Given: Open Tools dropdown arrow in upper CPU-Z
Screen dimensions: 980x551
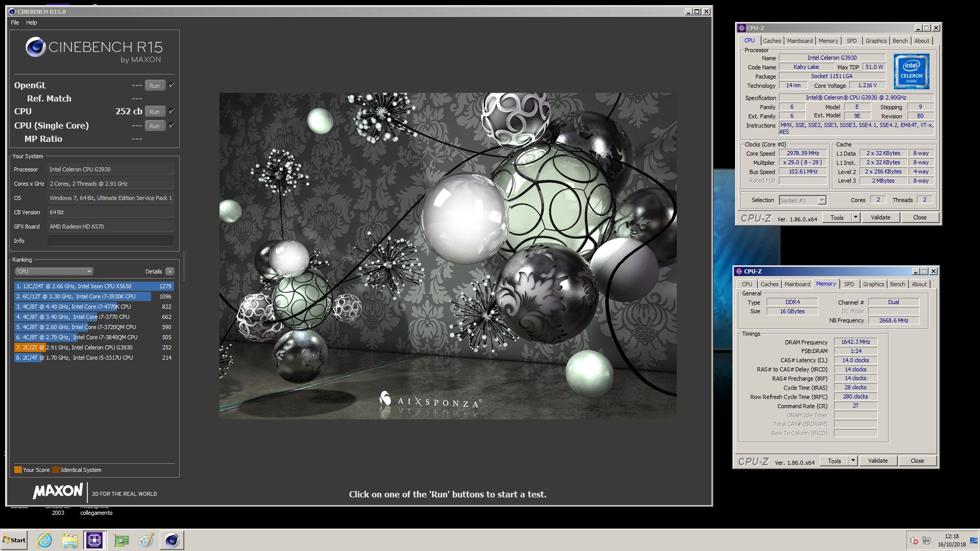Looking at the screenshot, I should click(856, 217).
